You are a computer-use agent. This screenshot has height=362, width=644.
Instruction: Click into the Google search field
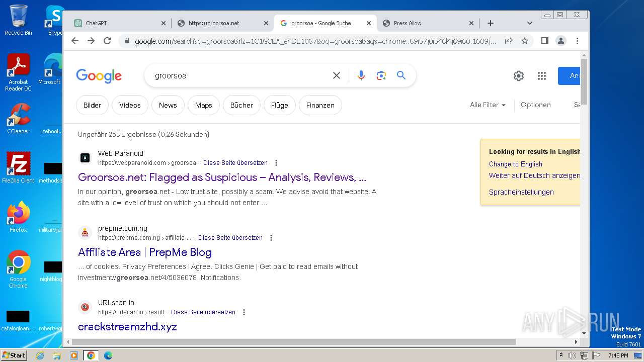click(x=240, y=75)
